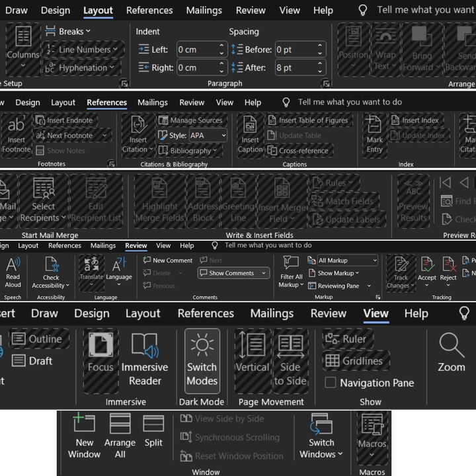This screenshot has width=476, height=476.
Task: Switch to Draft view
Action: click(32, 361)
